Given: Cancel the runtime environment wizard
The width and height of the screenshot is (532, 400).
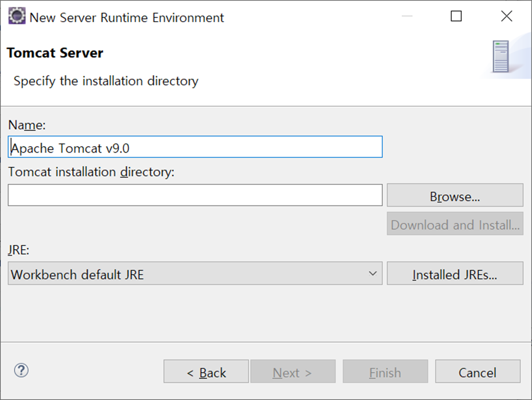Looking at the screenshot, I should coord(477,372).
